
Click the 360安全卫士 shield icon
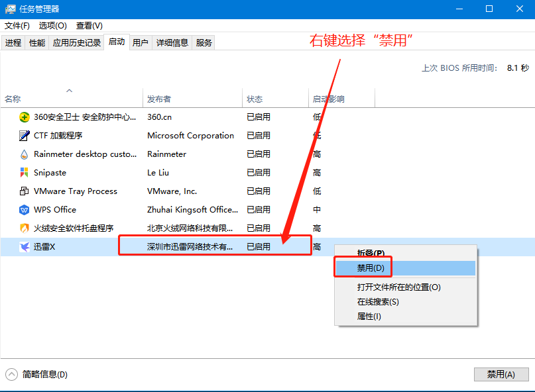pos(25,117)
